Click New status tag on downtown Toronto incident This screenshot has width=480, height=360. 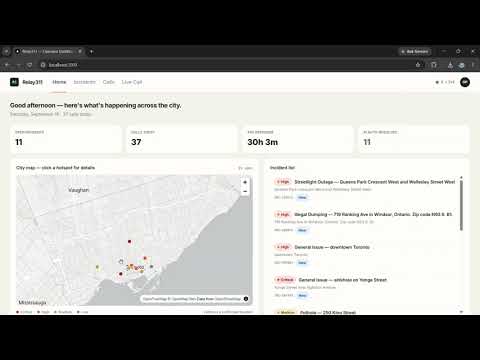click(x=302, y=263)
